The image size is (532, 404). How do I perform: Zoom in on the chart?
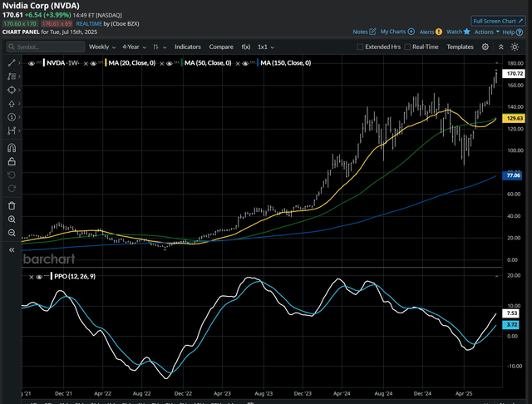(12, 219)
